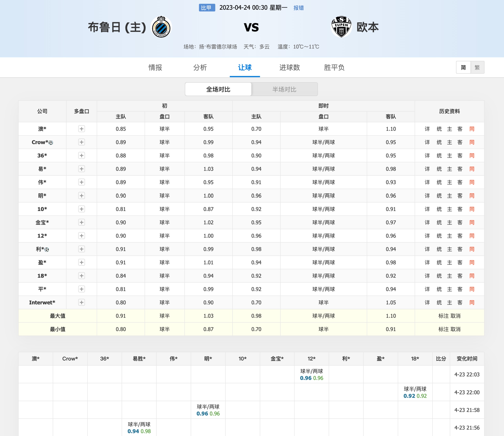Select the 让球 tab

[x=245, y=67]
